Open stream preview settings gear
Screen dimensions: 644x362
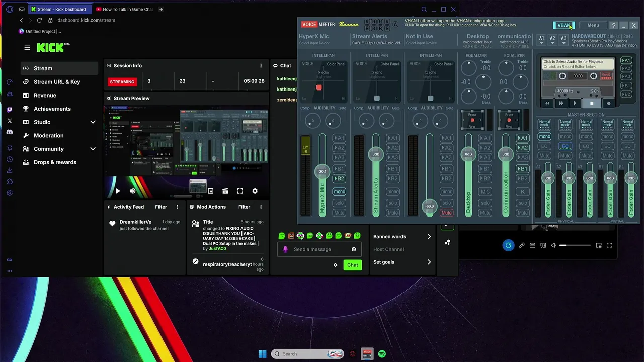pos(255,191)
